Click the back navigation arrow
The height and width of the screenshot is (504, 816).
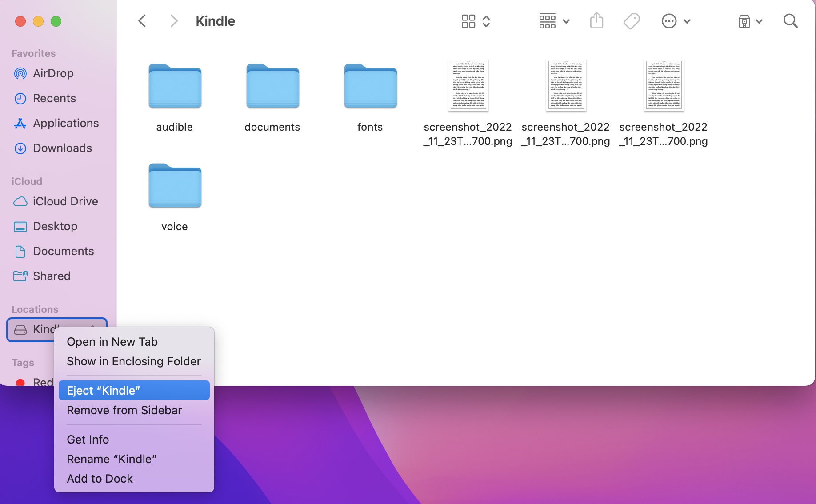(x=142, y=20)
